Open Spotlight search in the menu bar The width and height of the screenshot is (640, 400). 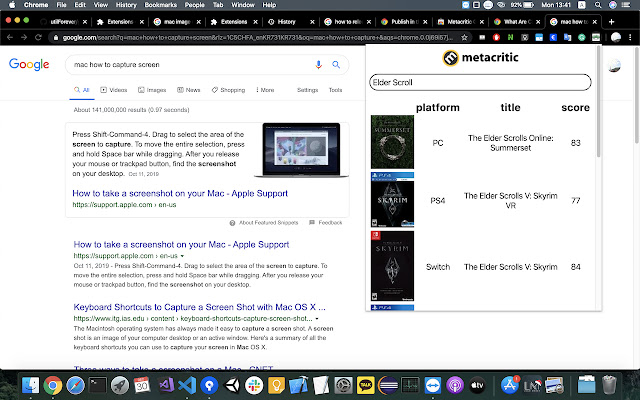click(x=598, y=5)
